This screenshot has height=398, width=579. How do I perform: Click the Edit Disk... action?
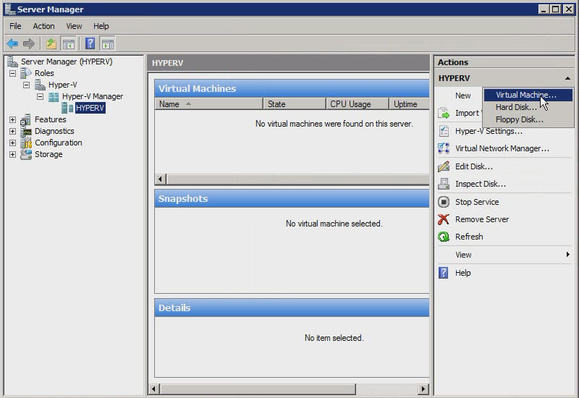click(x=474, y=167)
